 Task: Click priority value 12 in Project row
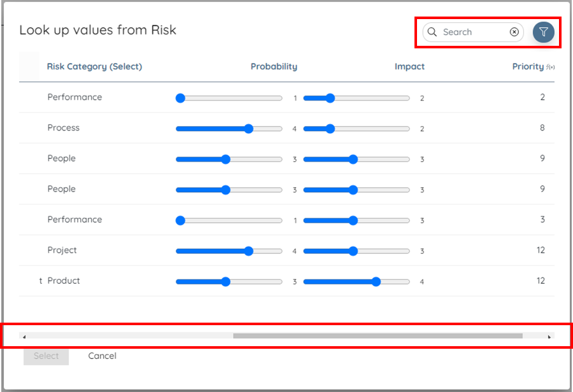(541, 250)
